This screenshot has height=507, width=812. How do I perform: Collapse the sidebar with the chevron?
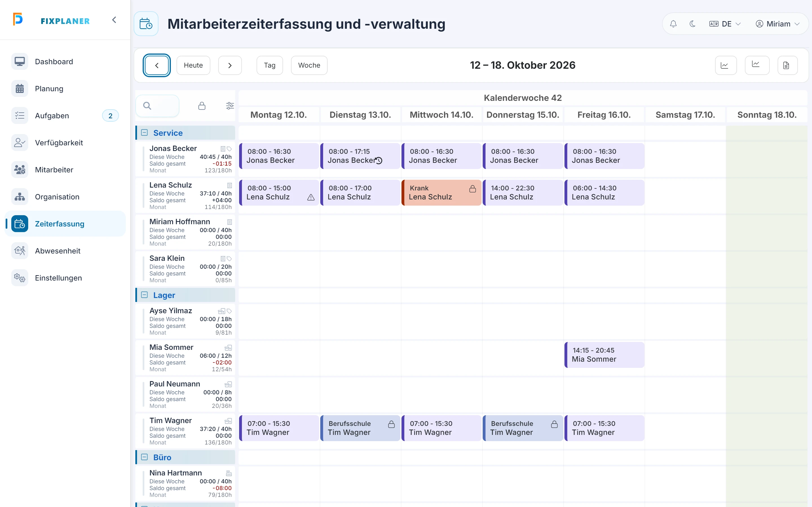coord(114,20)
